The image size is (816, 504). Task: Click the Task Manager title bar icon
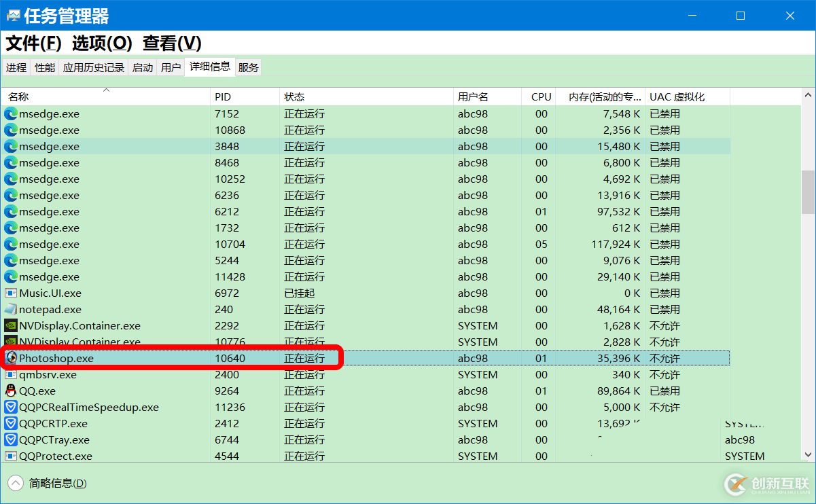[x=14, y=16]
